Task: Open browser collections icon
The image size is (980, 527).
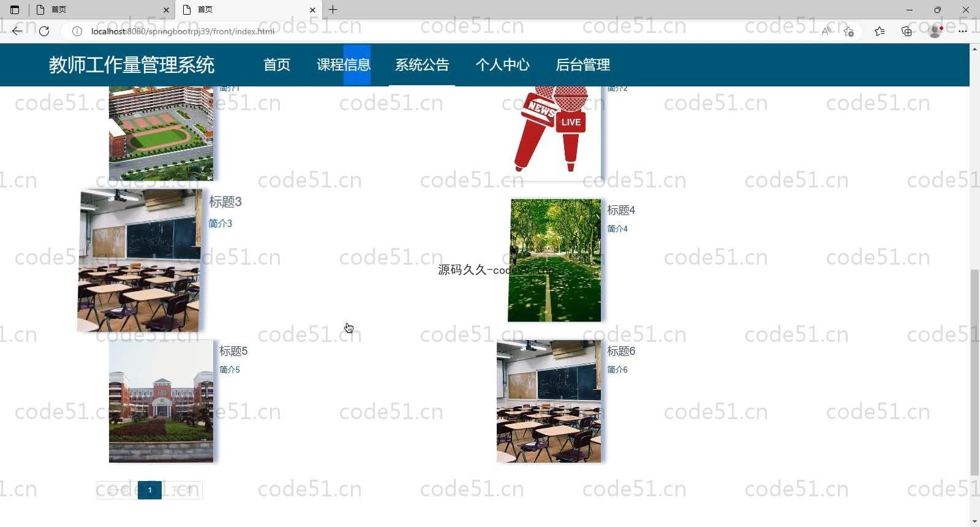Action: pos(907,31)
